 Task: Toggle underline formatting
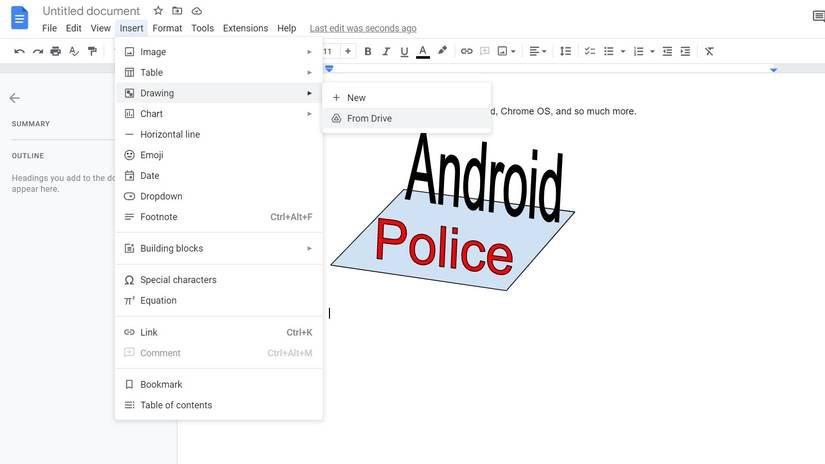(404, 51)
